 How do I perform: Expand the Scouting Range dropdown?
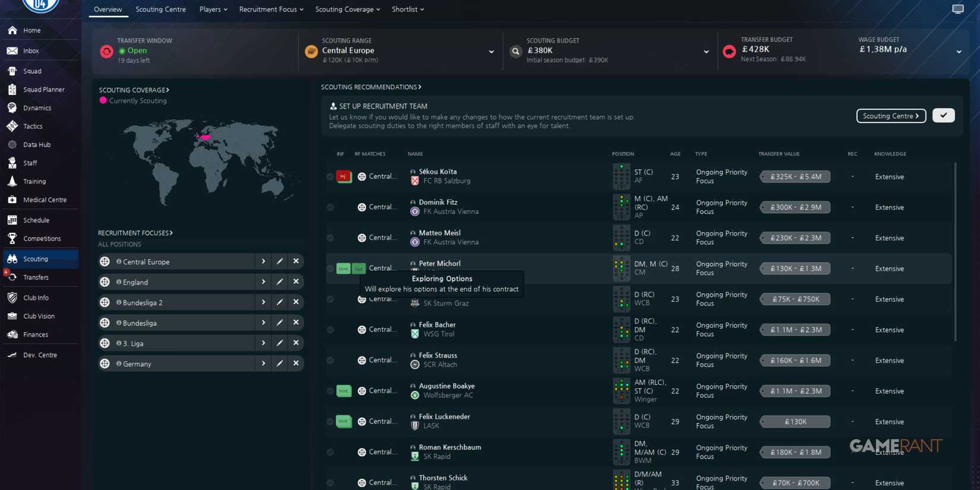(491, 52)
